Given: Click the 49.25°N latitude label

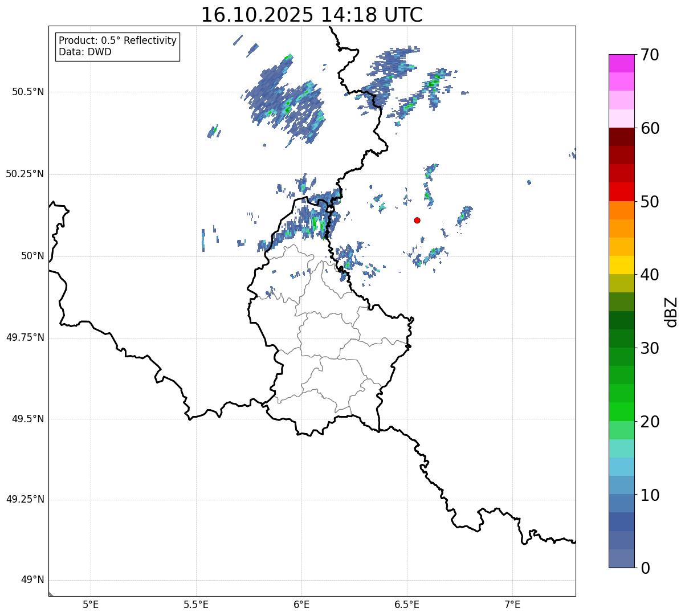Looking at the screenshot, I should pyautogui.click(x=25, y=499).
